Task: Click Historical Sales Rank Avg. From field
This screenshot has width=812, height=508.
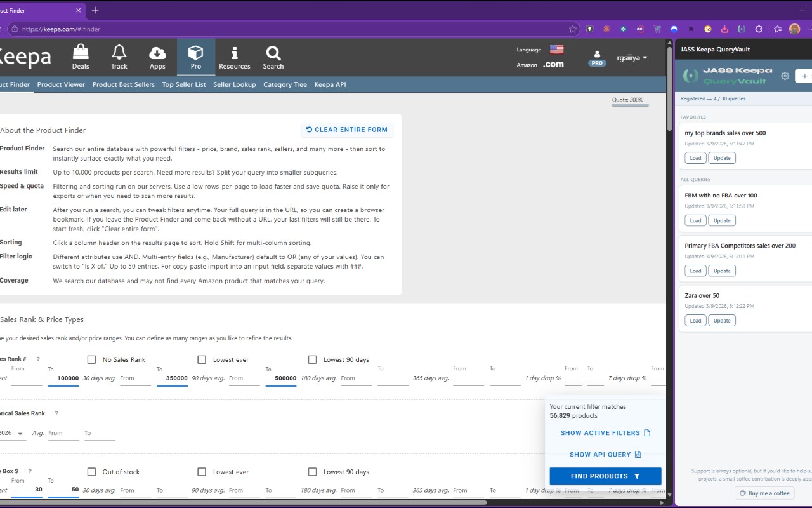Action: [x=63, y=433]
